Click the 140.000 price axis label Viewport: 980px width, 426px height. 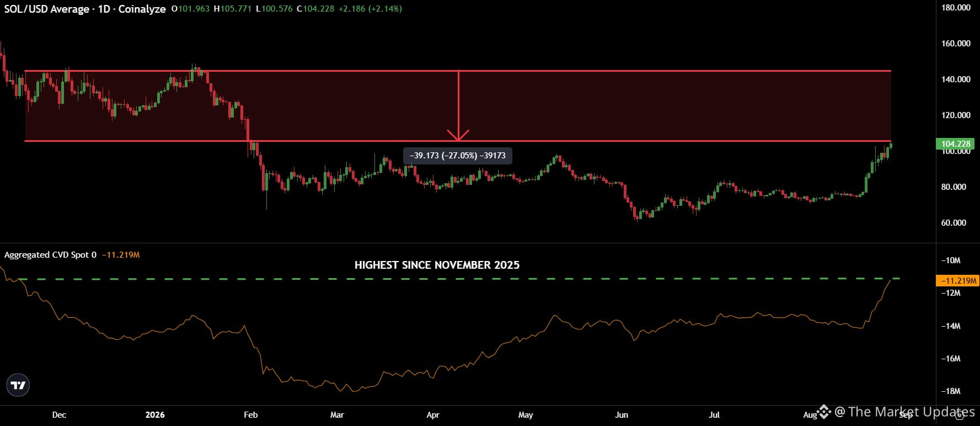pos(956,79)
